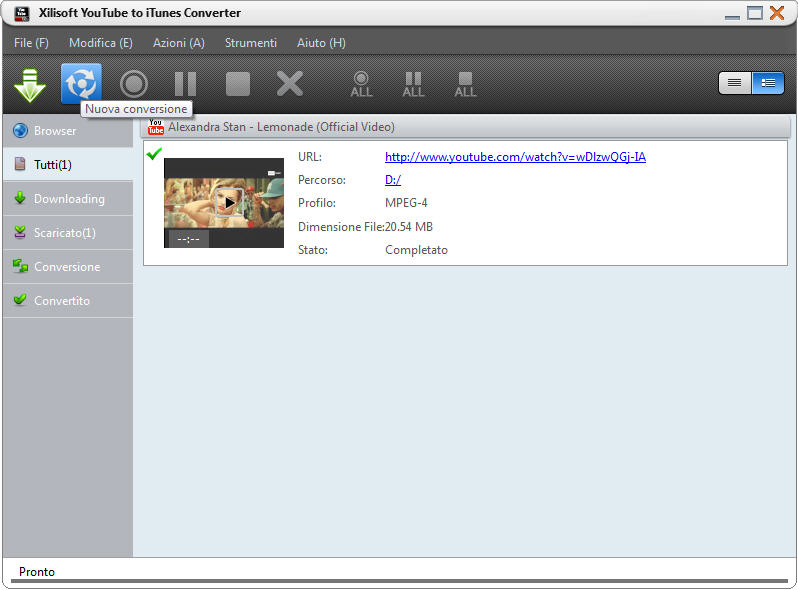798x590 pixels.
Task: Click the Stop ALL toolbar icon
Action: 465,85
